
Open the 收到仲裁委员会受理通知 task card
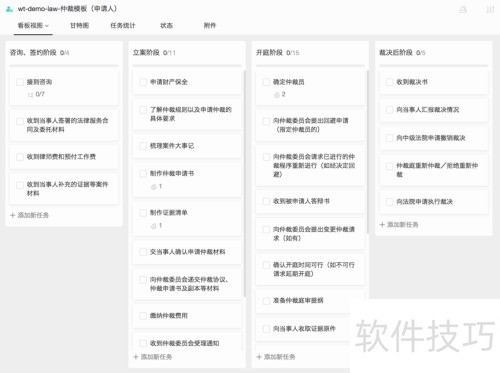[x=187, y=341]
